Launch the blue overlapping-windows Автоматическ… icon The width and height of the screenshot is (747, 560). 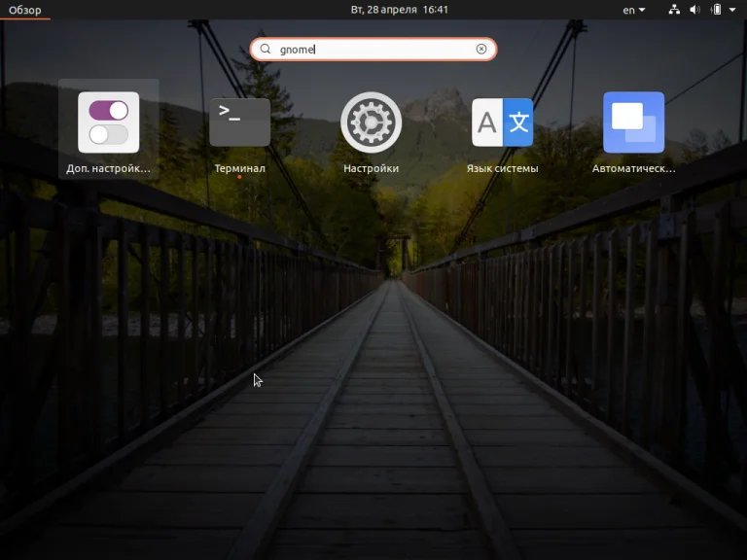[633, 122]
